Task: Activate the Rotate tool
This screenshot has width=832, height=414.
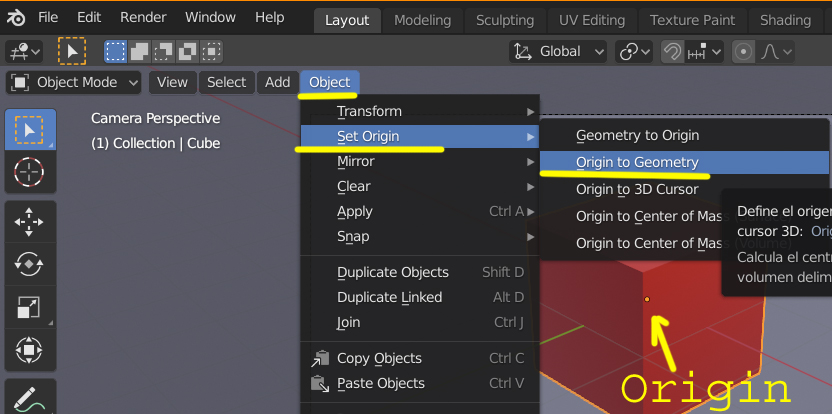Action: (x=28, y=264)
